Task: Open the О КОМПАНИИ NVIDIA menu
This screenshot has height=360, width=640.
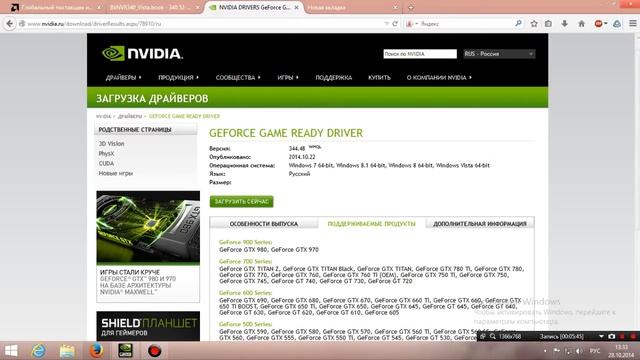Action: point(439,78)
